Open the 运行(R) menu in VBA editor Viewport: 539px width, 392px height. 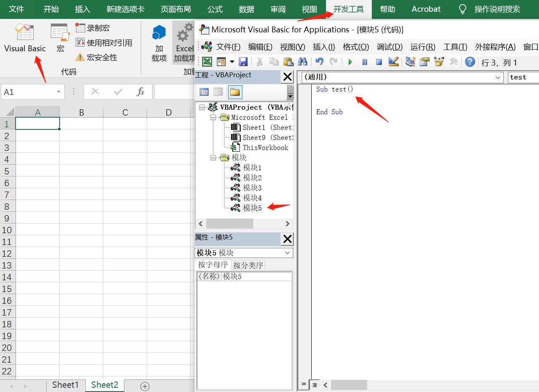[x=423, y=47]
